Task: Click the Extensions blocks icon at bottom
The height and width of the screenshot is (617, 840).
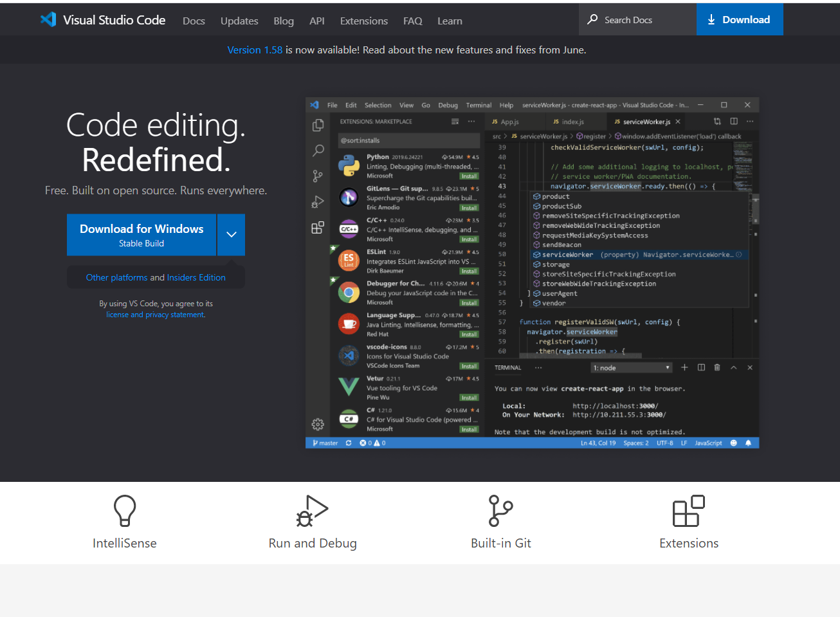Action: click(689, 511)
